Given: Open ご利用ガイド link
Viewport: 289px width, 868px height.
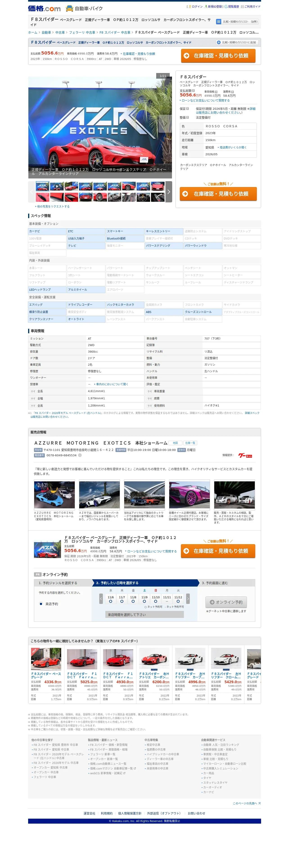Looking at the screenshot, I should [252, 6].
